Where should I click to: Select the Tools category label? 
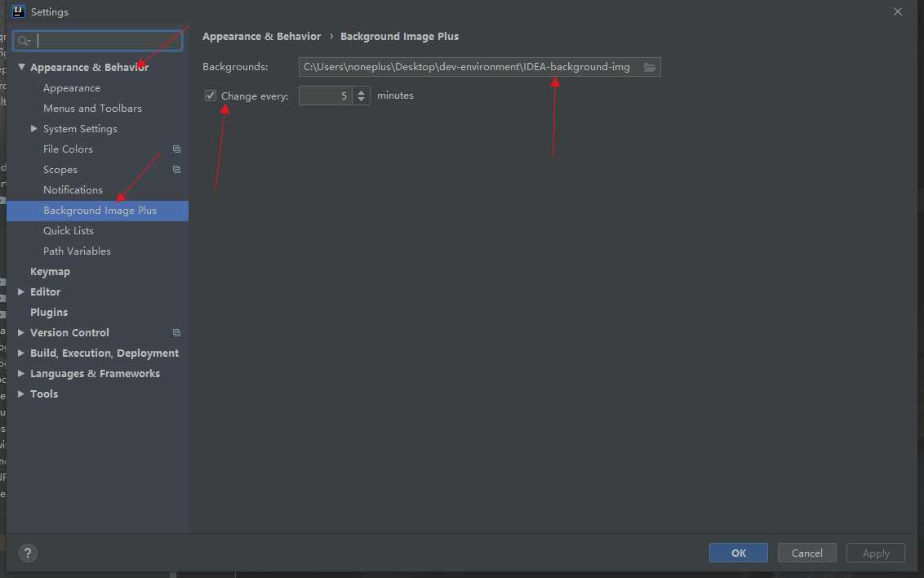tap(44, 393)
